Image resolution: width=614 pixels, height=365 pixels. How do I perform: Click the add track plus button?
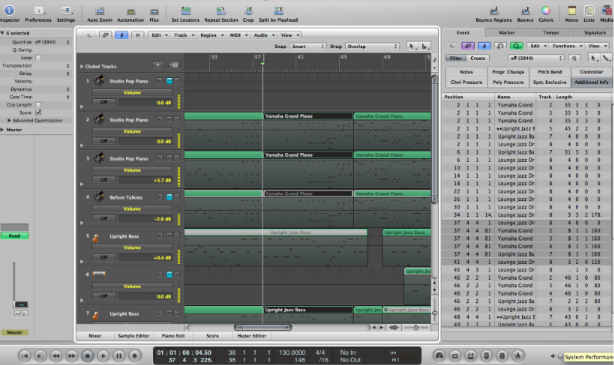158,65
